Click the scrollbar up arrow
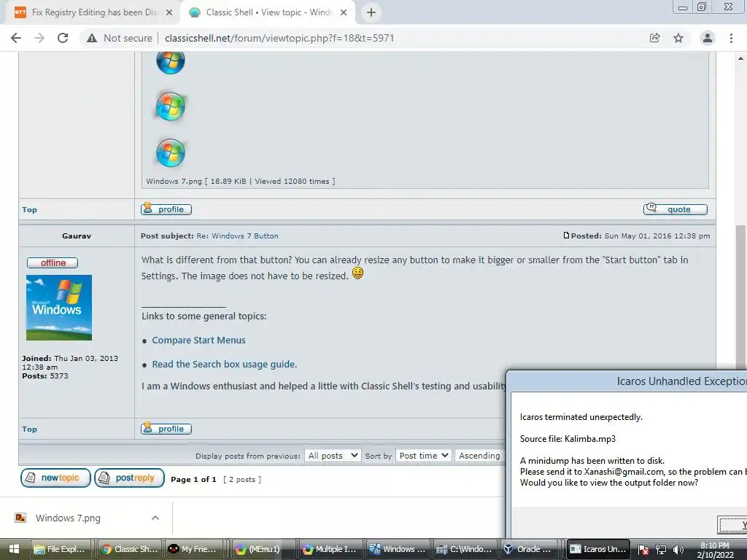 click(x=740, y=58)
